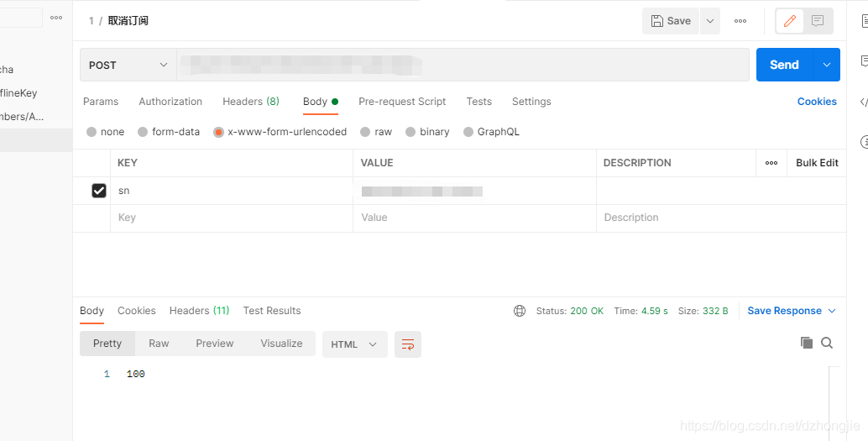
Task: Expand the Save Response dropdown arrow
Action: [x=831, y=311]
